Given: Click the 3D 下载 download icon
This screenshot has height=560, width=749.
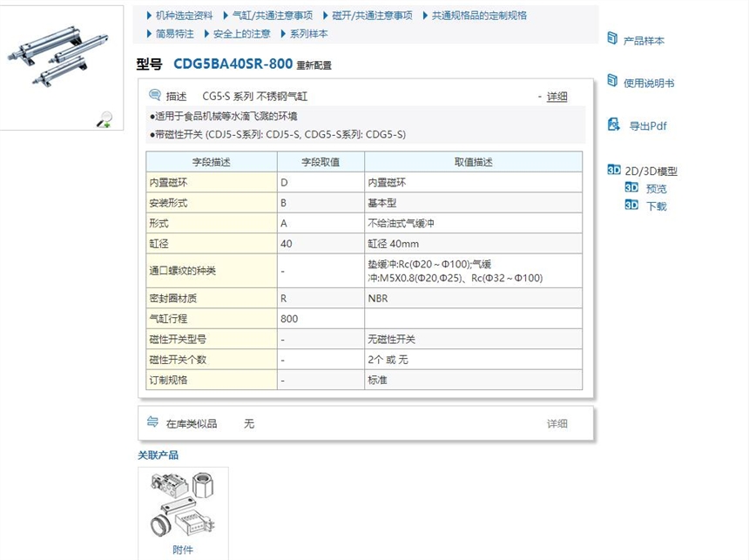Looking at the screenshot, I should pos(631,206).
